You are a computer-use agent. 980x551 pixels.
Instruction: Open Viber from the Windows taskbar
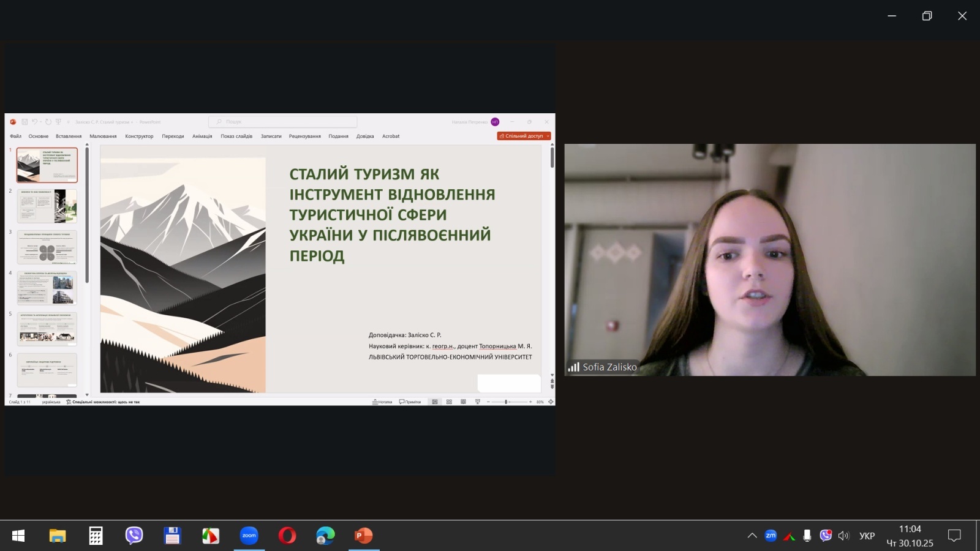tap(134, 536)
